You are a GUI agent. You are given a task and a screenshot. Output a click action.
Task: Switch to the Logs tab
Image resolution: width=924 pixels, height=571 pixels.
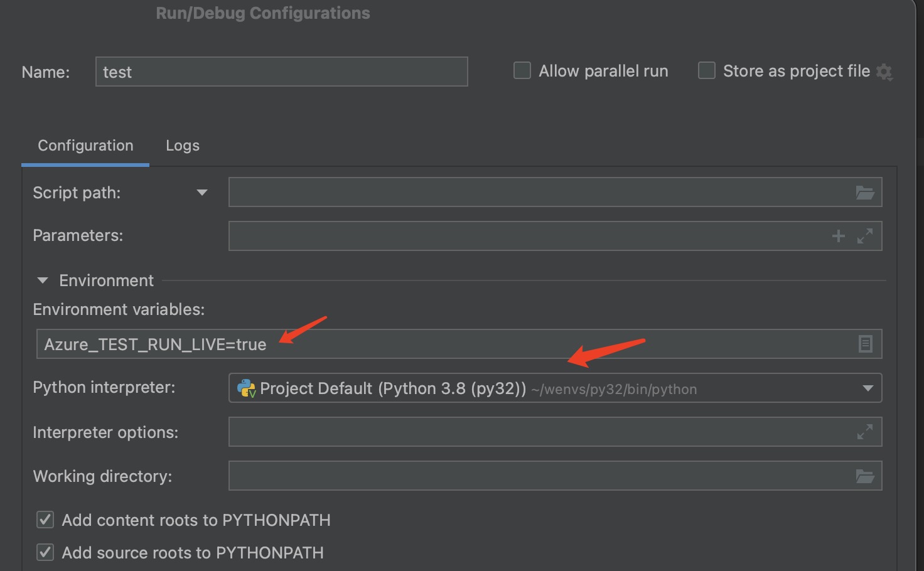click(183, 146)
